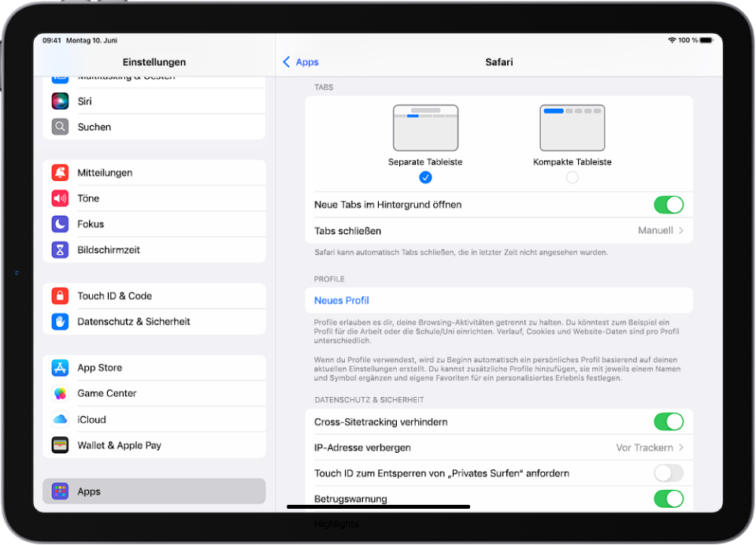Select Kompakte Tableiste layout
Viewport: 756px width, 545px height.
[573, 177]
